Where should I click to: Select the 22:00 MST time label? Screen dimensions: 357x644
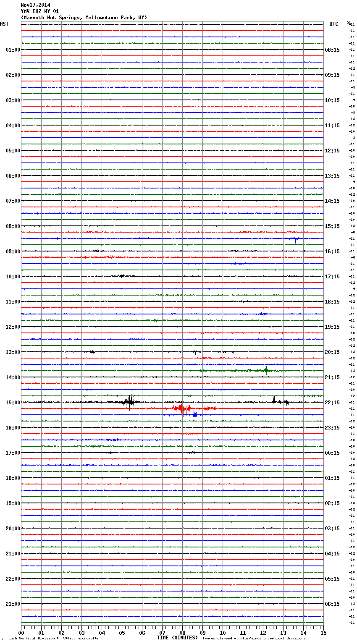pos(13,579)
